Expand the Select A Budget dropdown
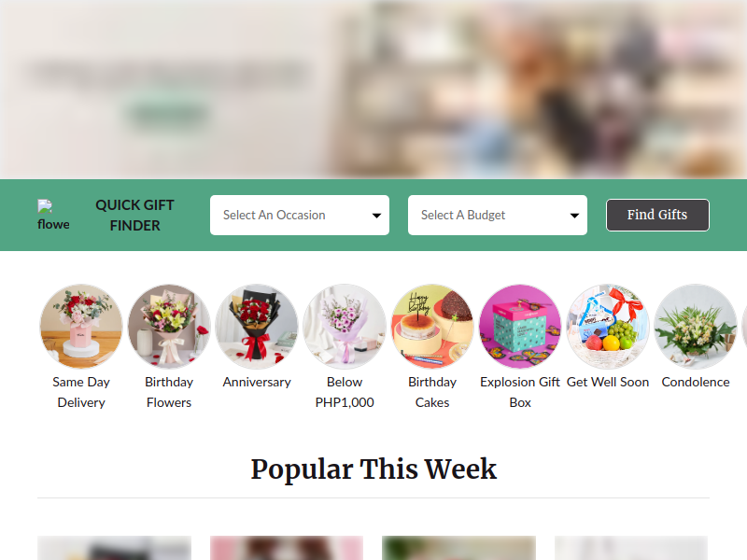This screenshot has height=560, width=747. coord(498,216)
